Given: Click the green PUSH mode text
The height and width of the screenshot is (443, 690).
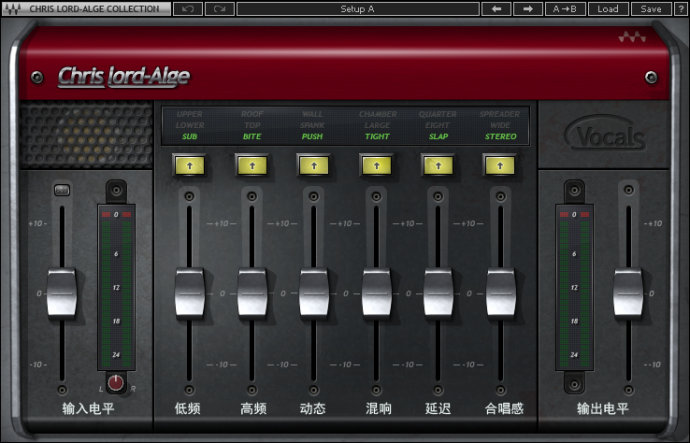Looking at the screenshot, I should (x=312, y=136).
